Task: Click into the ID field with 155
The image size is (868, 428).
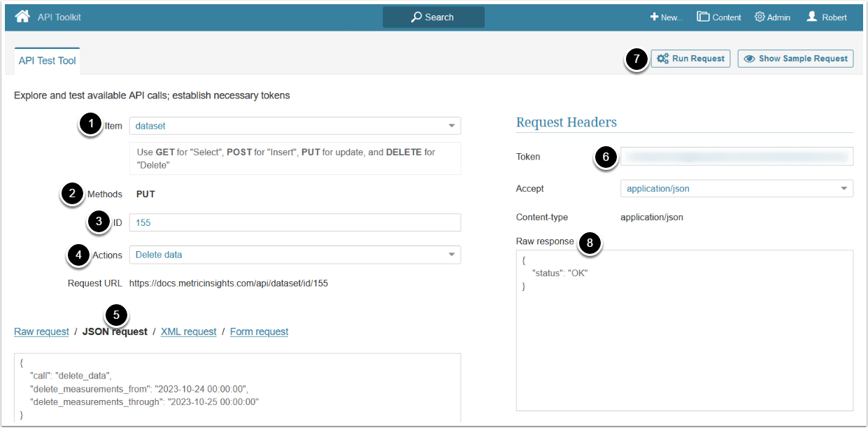Action: [294, 222]
